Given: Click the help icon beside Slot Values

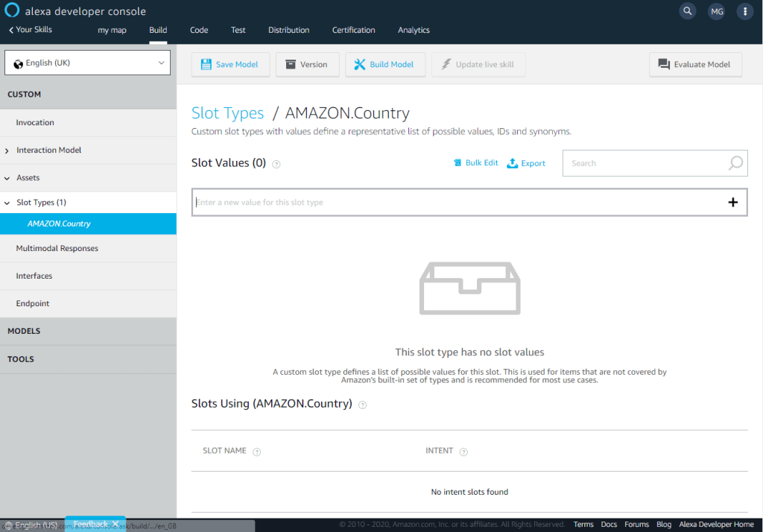Looking at the screenshot, I should click(276, 164).
